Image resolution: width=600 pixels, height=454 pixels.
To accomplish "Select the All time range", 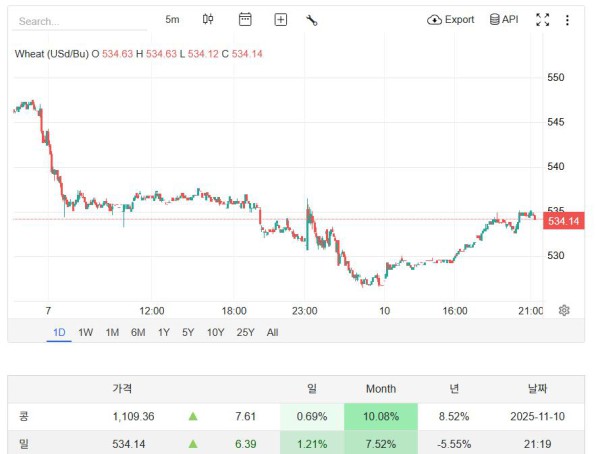I will [x=272, y=332].
